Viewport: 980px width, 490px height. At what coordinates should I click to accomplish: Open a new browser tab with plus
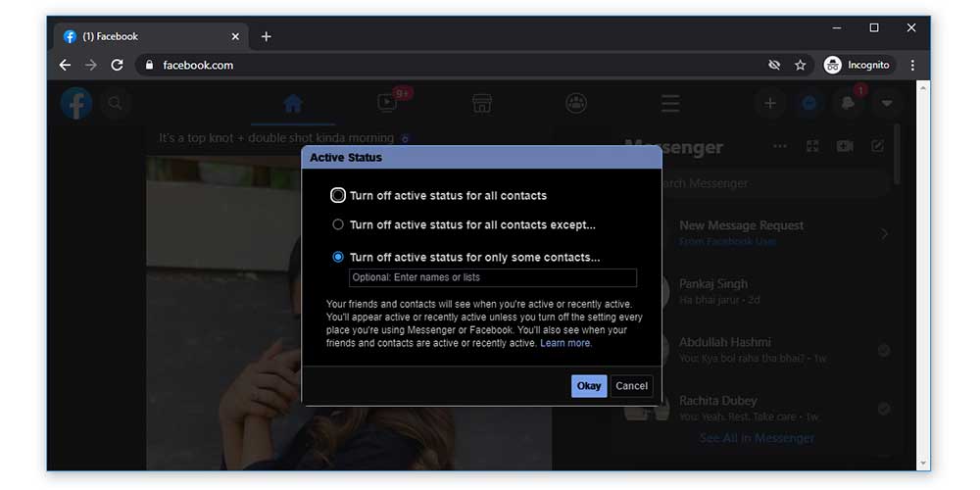pyautogui.click(x=267, y=36)
